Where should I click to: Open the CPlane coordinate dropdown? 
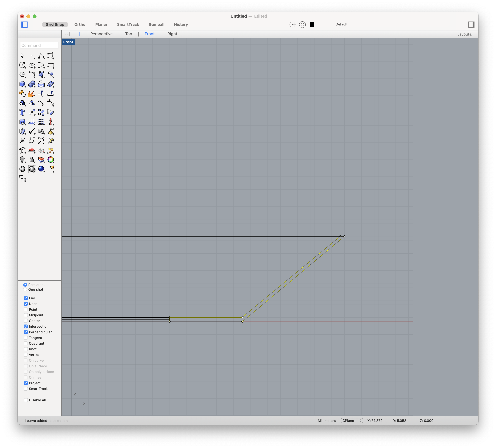[352, 421]
